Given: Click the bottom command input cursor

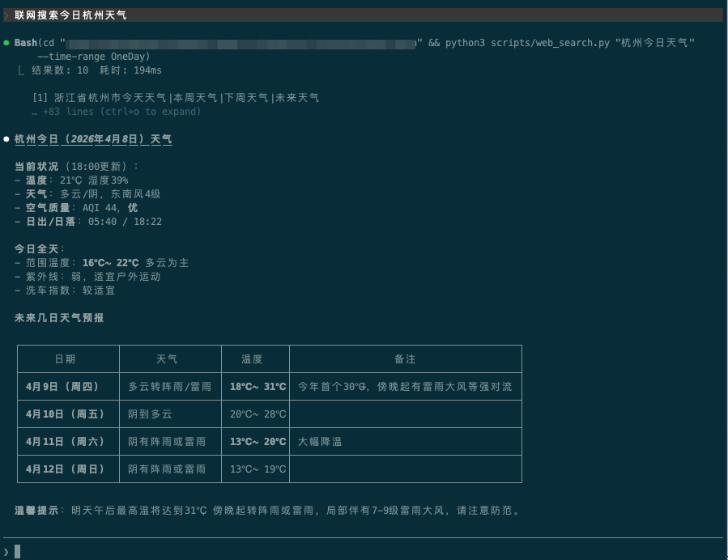Looking at the screenshot, I should 18,552.
